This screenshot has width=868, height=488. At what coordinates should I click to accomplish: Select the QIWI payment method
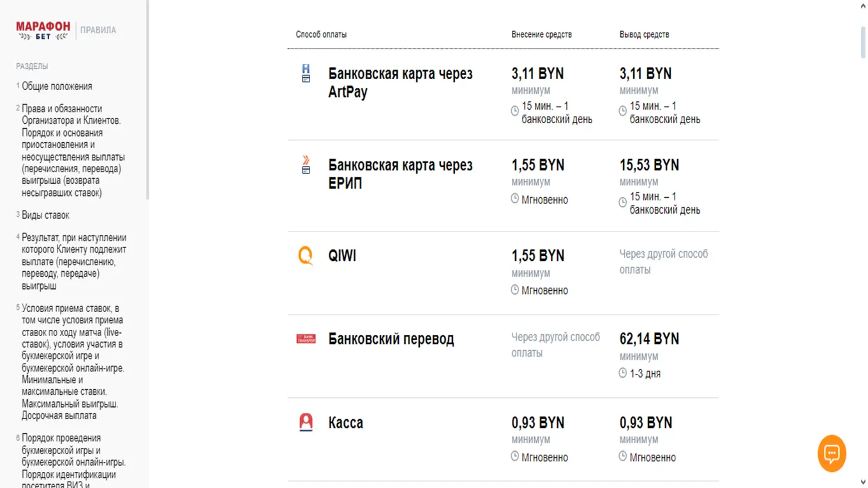[342, 256]
